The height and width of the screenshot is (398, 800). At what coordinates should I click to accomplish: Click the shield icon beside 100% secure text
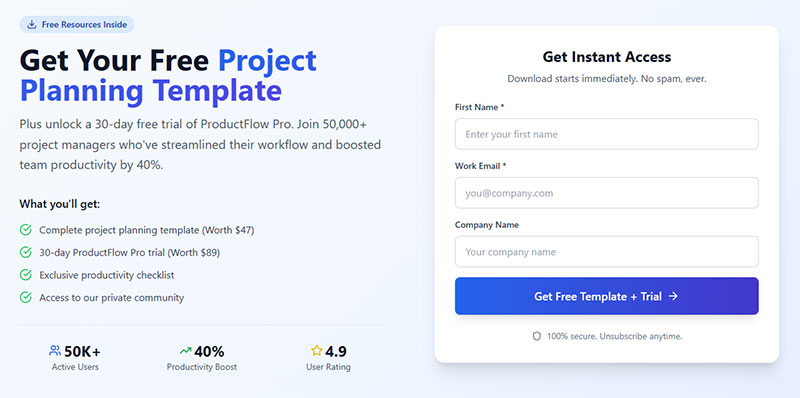tap(536, 336)
